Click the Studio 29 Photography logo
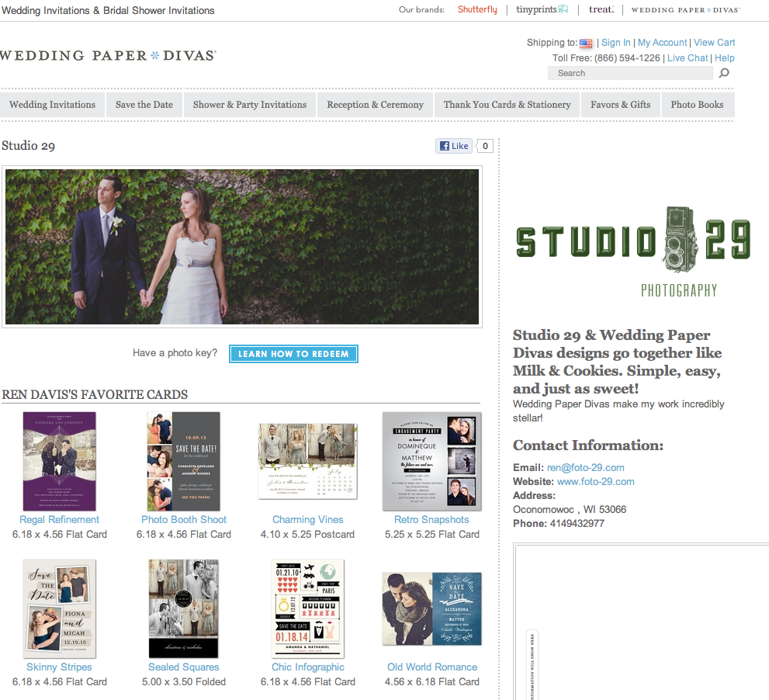This screenshot has width=769, height=700. [633, 252]
